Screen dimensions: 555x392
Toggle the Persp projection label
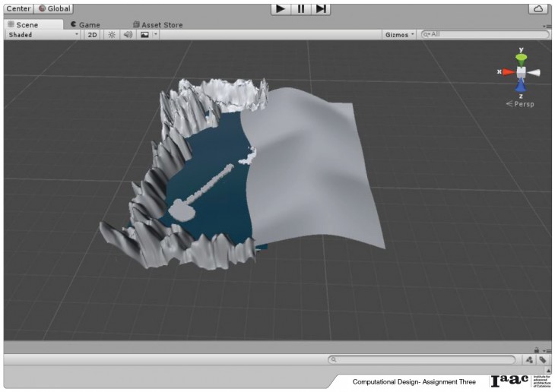click(x=524, y=104)
